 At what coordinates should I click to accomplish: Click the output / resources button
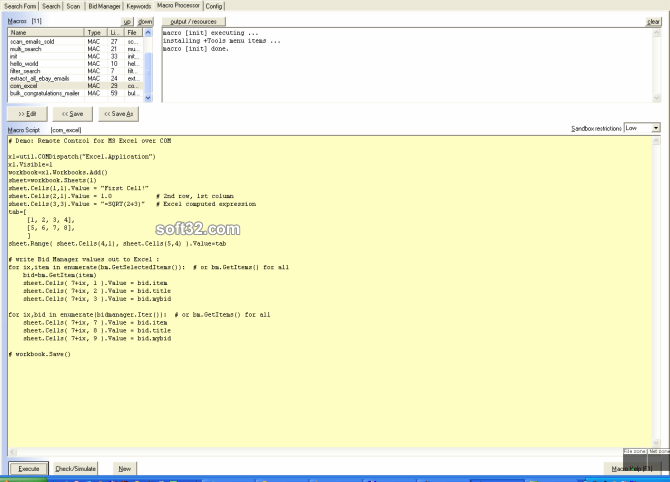tap(194, 21)
